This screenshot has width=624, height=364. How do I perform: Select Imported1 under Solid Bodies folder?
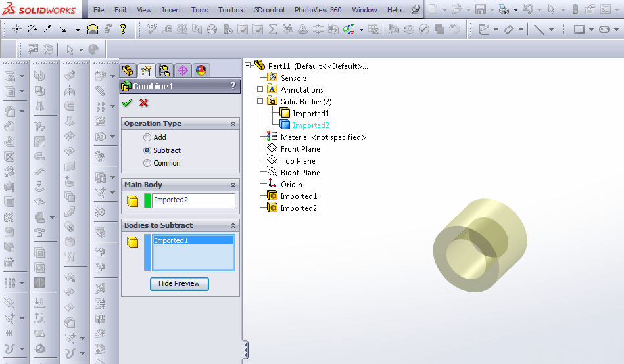coord(311,114)
